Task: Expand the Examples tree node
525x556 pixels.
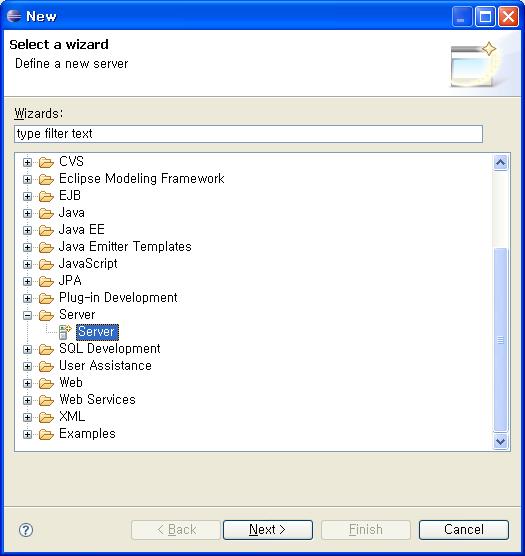Action: (x=27, y=435)
